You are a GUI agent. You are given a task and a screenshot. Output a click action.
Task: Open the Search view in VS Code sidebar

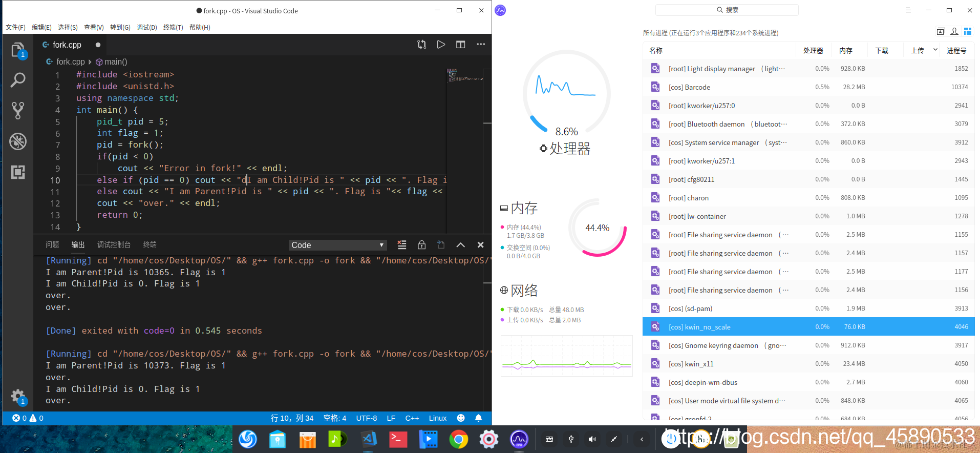18,80
